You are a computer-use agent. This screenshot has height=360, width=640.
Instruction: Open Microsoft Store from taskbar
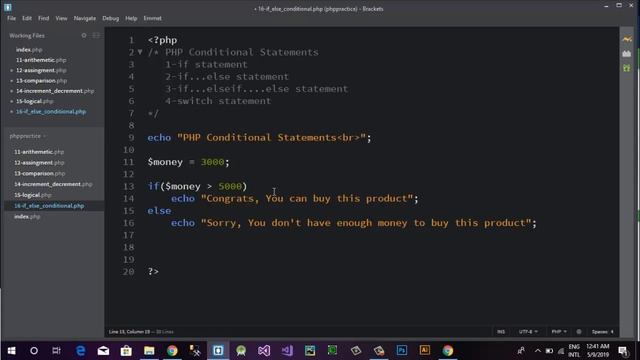tap(126, 351)
